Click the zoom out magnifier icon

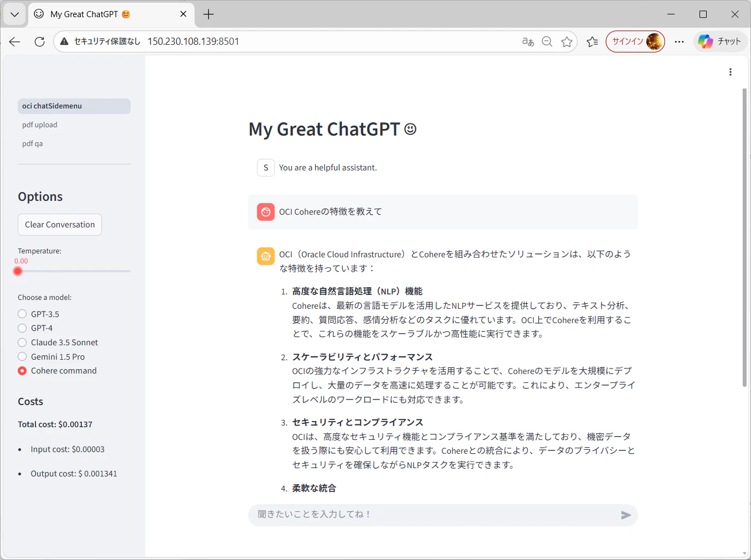pyautogui.click(x=547, y=42)
